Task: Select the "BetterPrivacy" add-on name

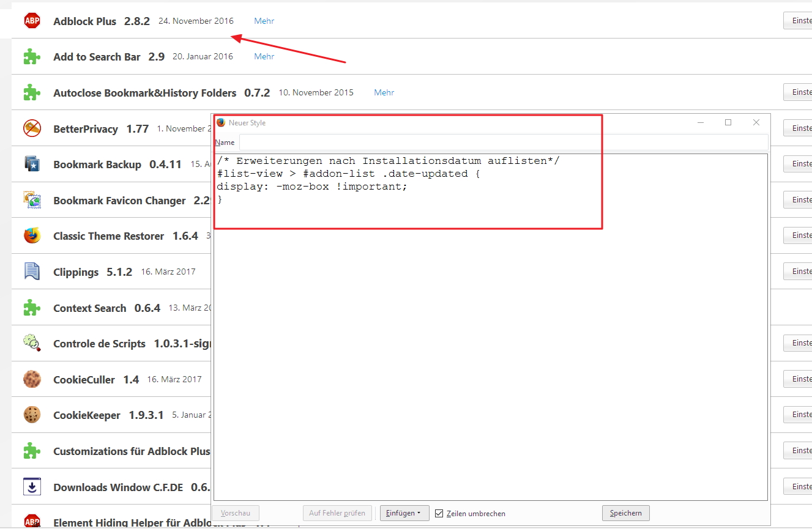Action: [x=86, y=129]
